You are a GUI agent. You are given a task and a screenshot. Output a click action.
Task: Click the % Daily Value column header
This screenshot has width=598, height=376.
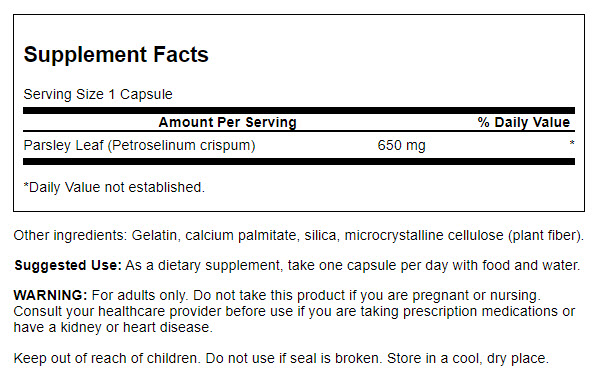pyautogui.click(x=524, y=122)
